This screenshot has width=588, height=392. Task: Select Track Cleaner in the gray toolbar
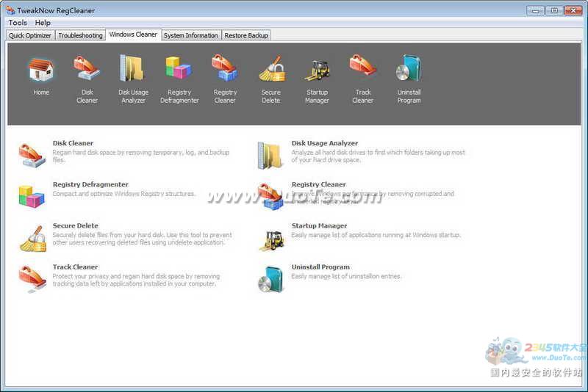[x=362, y=65]
